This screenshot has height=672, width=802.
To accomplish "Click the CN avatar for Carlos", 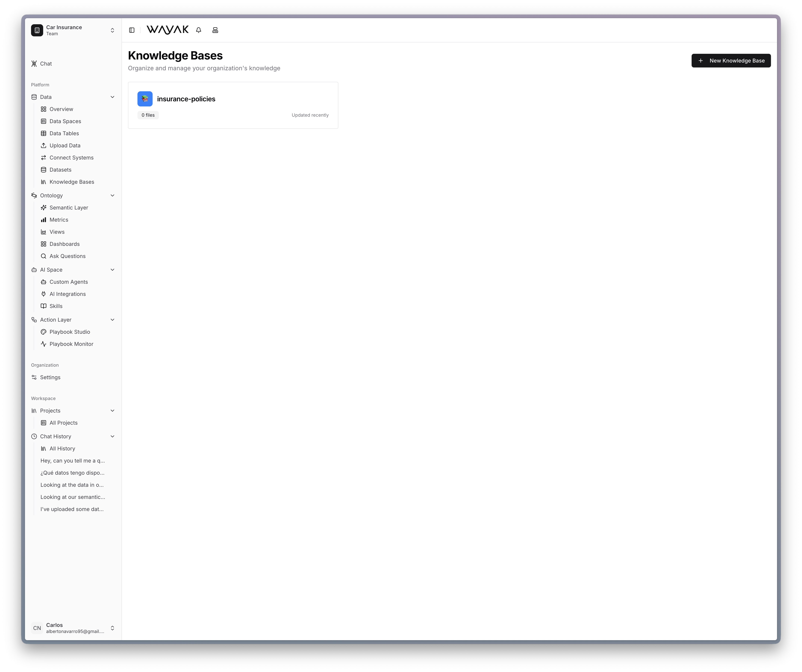I will tap(37, 628).
